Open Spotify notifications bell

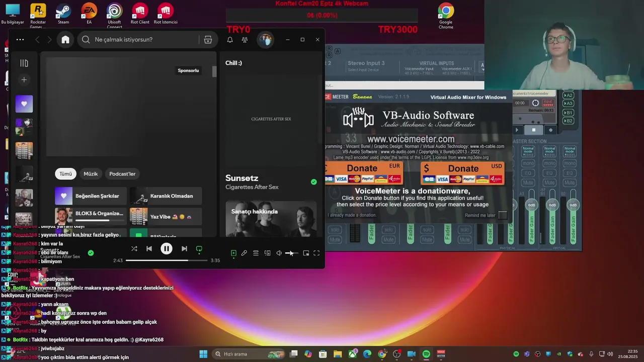tap(230, 40)
